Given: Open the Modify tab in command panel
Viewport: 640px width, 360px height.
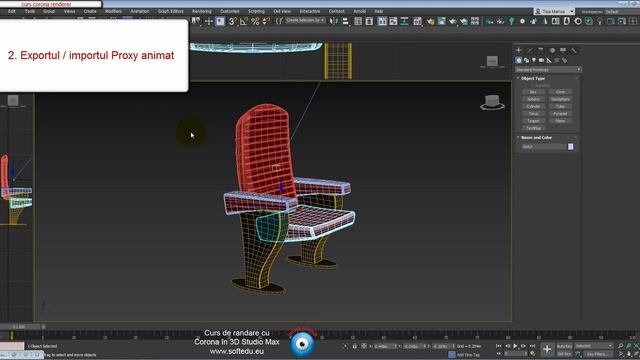Looking at the screenshot, I should (530, 50).
